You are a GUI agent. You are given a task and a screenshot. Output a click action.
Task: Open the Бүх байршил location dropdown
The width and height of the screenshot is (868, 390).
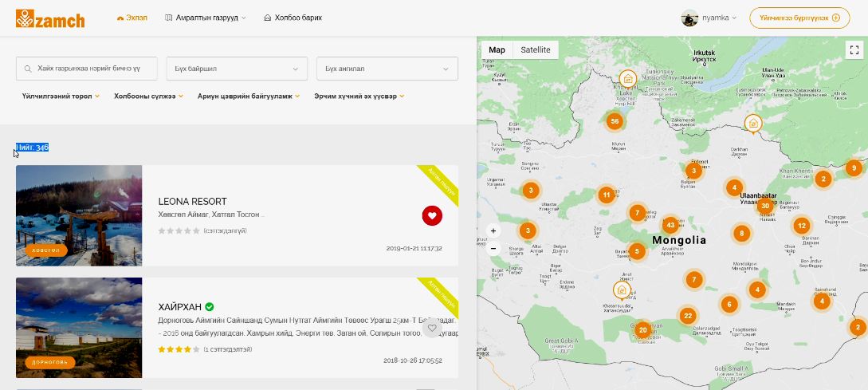tap(237, 69)
